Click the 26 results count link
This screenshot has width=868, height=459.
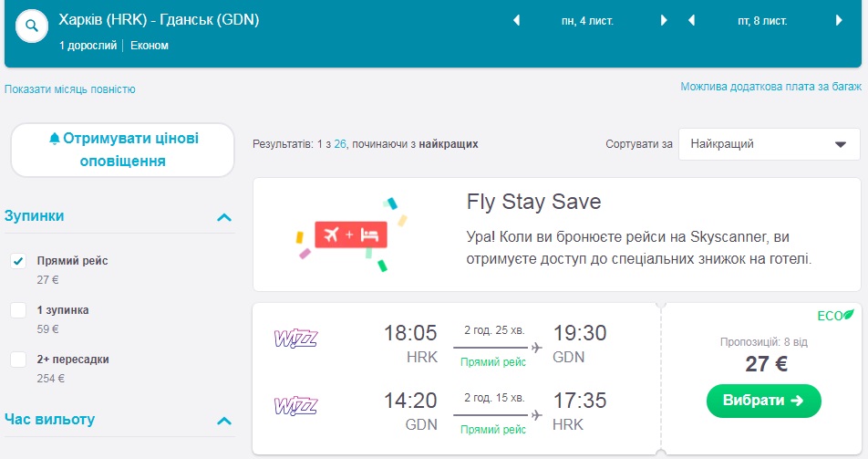point(340,144)
